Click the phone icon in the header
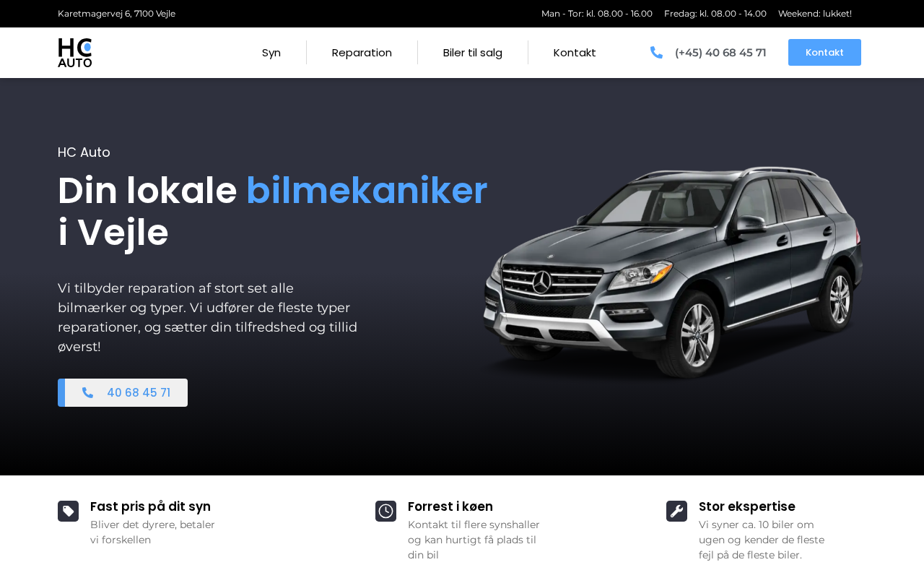Image resolution: width=924 pixels, height=578 pixels. click(x=656, y=52)
